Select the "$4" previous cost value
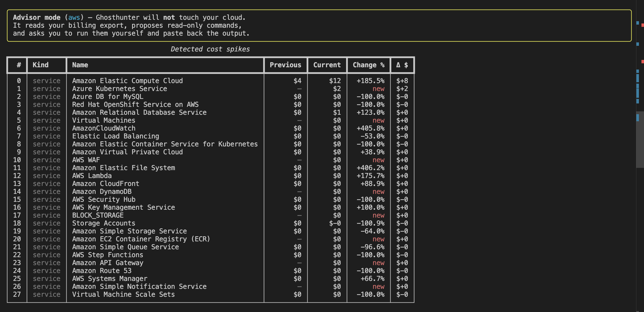 [x=297, y=81]
